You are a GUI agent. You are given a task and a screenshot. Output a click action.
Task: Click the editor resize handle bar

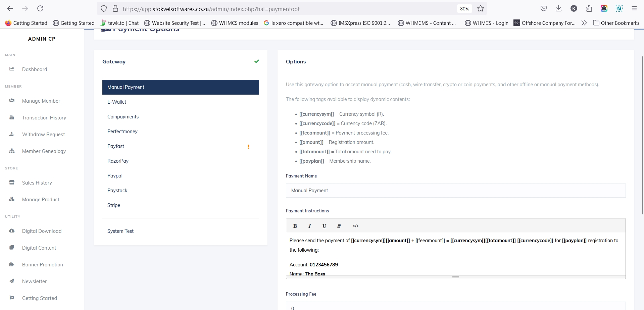(456, 277)
